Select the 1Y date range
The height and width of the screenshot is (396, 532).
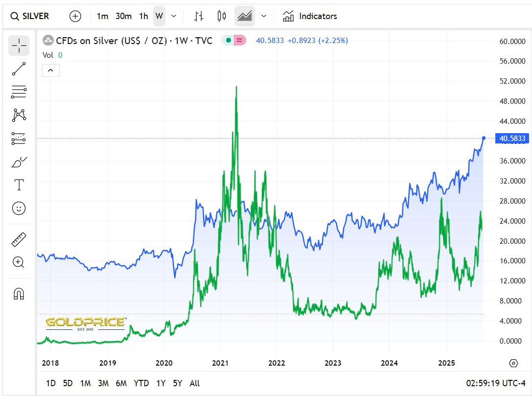[x=161, y=383]
